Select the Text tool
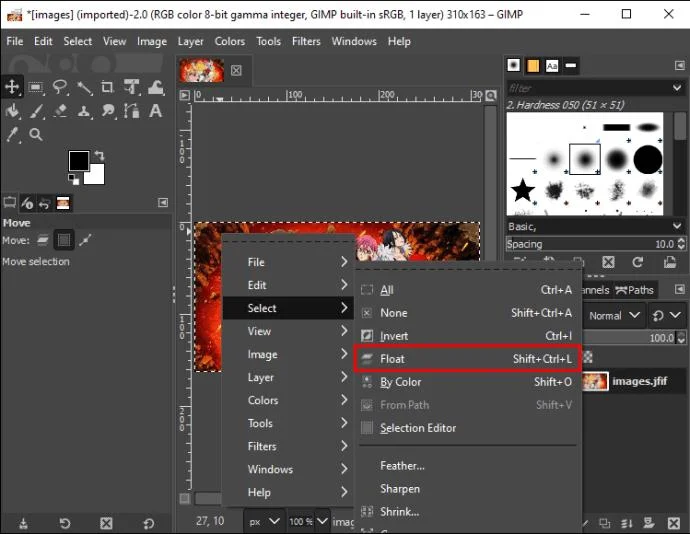690x534 pixels. [155, 110]
